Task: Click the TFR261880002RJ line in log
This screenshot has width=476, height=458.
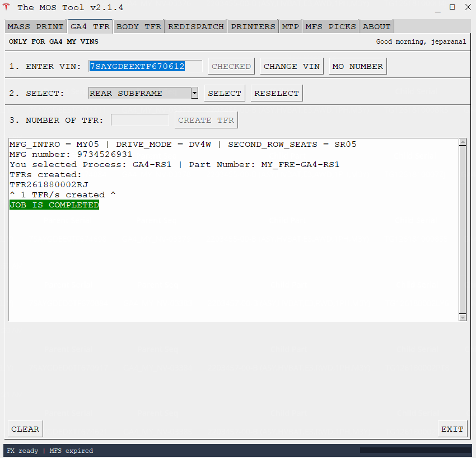Action: pos(49,185)
